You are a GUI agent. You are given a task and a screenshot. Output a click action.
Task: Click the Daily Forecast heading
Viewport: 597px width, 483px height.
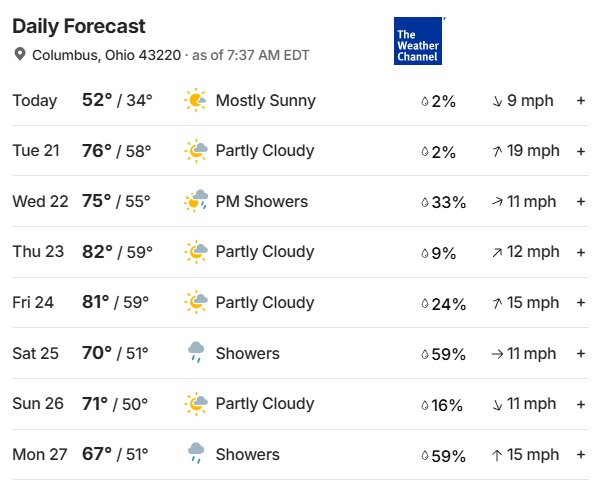pyautogui.click(x=79, y=26)
